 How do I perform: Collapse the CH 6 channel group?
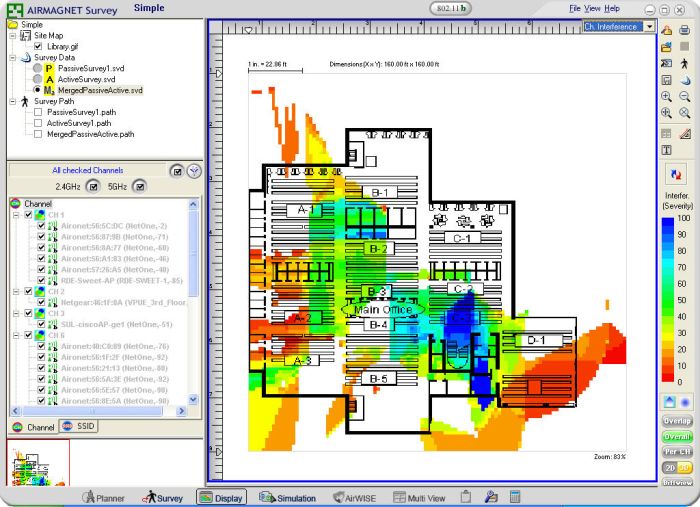(x=16, y=335)
